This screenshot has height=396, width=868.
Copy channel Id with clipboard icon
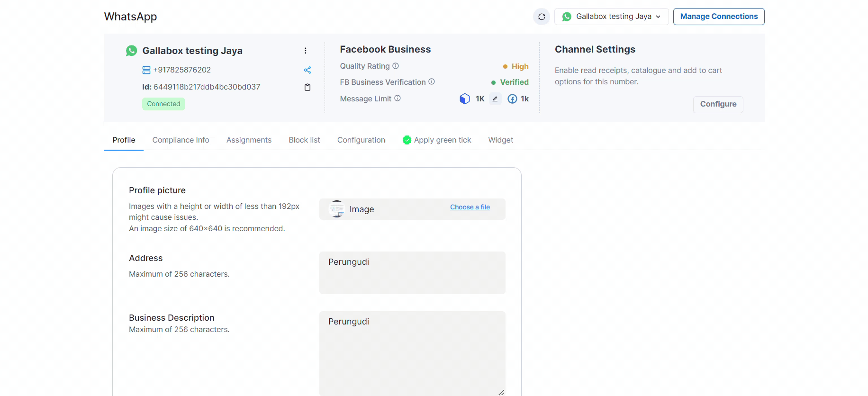[307, 87]
